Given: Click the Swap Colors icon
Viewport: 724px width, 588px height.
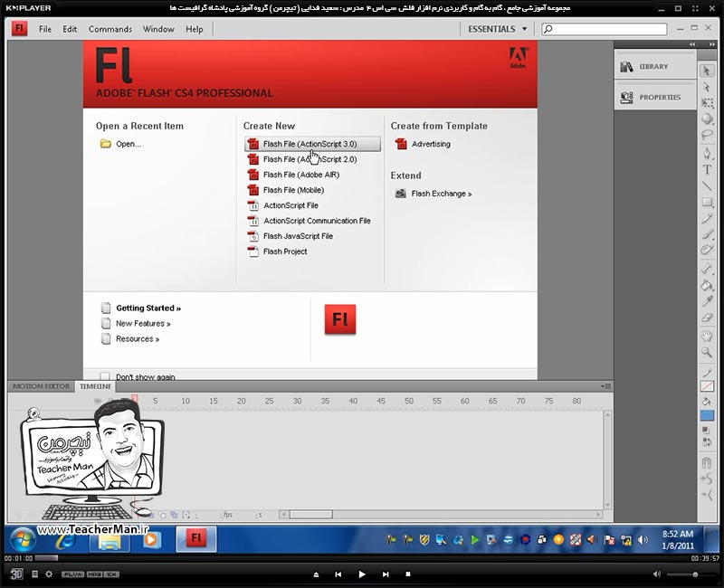Looking at the screenshot, I should pyautogui.click(x=706, y=441).
